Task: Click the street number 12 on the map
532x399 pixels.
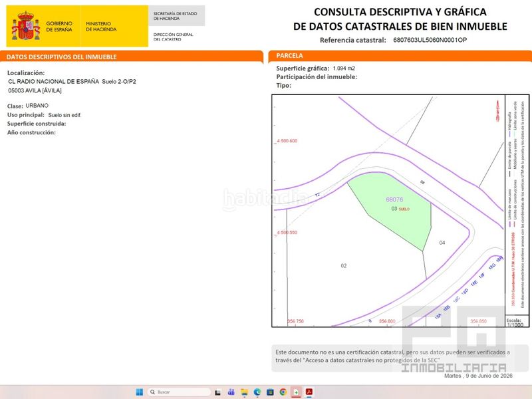Action: tap(318, 195)
